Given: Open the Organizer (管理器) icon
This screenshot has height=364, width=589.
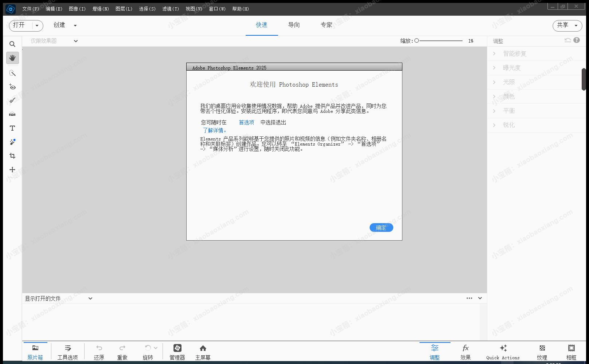Looking at the screenshot, I should (x=177, y=352).
